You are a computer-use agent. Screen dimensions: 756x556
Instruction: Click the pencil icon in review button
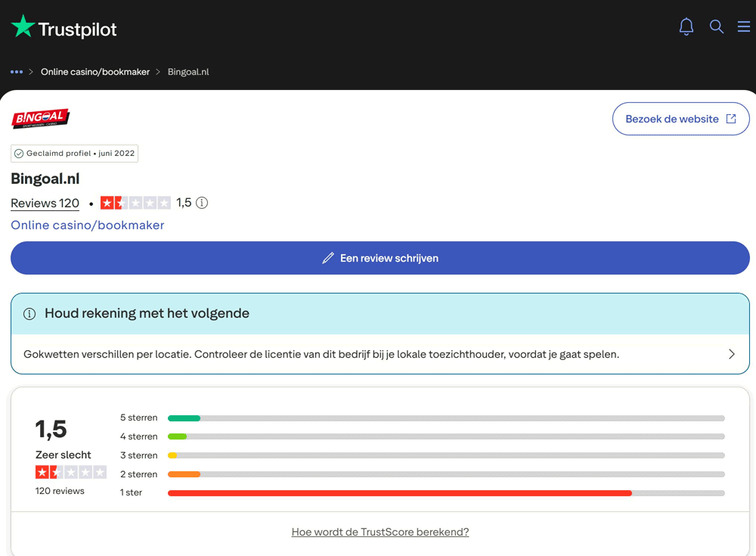click(328, 258)
